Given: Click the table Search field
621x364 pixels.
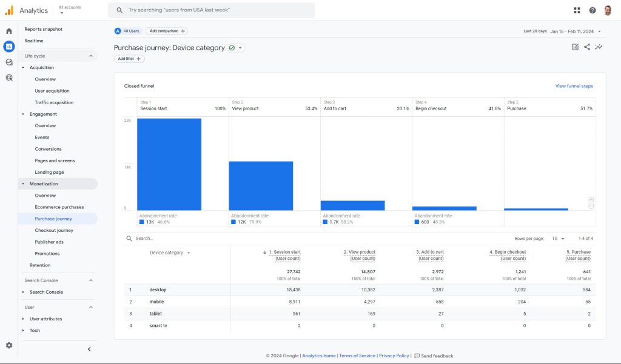Looking at the screenshot, I should click(x=144, y=239).
